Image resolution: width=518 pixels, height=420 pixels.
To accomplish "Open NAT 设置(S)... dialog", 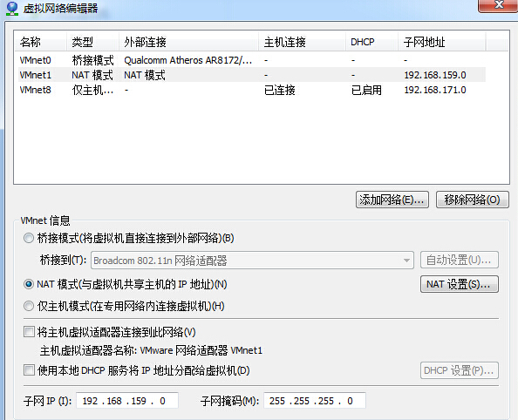I will 460,284.
